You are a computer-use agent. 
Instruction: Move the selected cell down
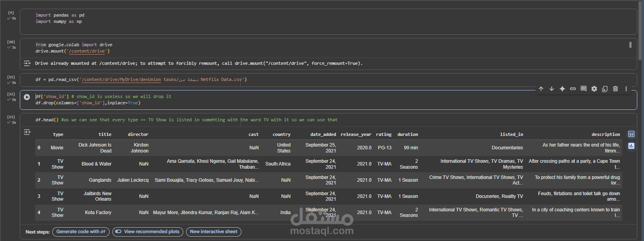(551, 89)
